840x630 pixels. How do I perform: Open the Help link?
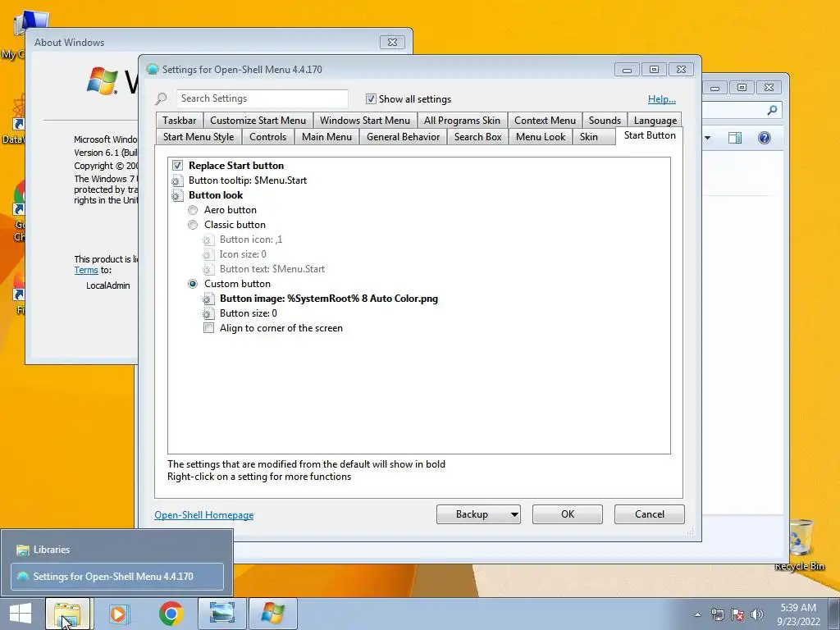pos(662,99)
